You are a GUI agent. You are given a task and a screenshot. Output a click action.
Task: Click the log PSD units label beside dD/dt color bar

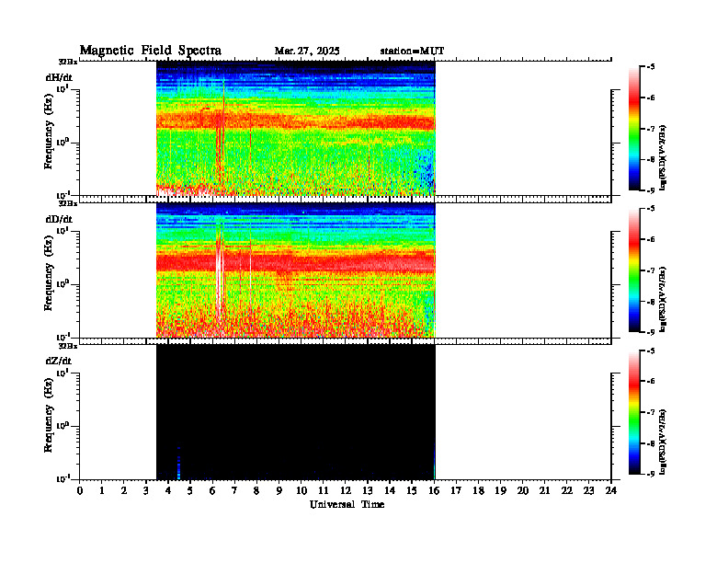pyautogui.click(x=664, y=299)
